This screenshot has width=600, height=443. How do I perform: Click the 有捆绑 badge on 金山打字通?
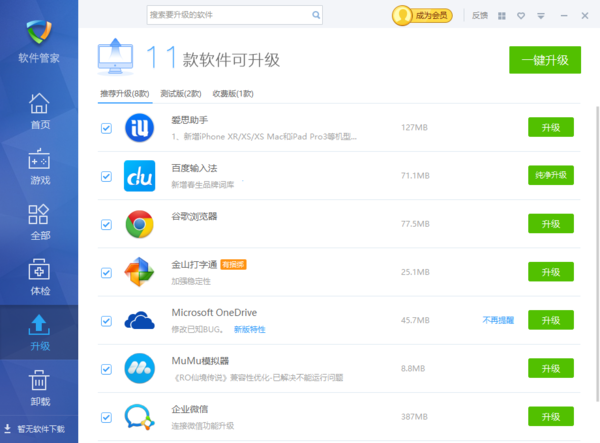(233, 264)
